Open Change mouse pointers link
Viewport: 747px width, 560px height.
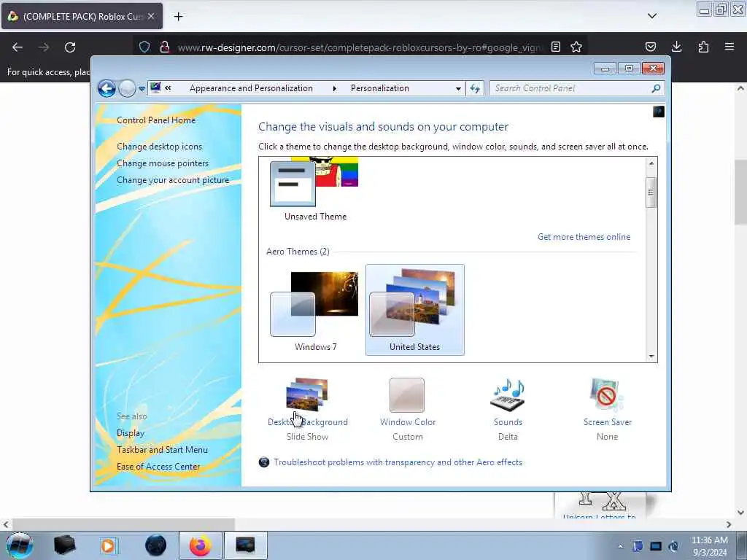163,163
